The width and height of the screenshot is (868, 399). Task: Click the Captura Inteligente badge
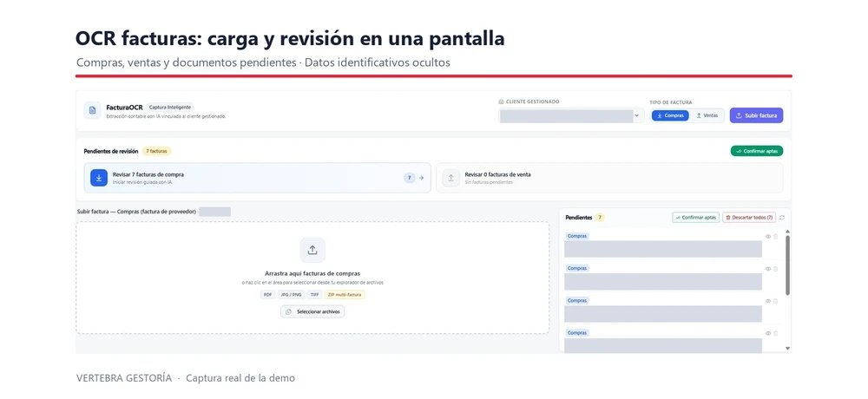170,108
